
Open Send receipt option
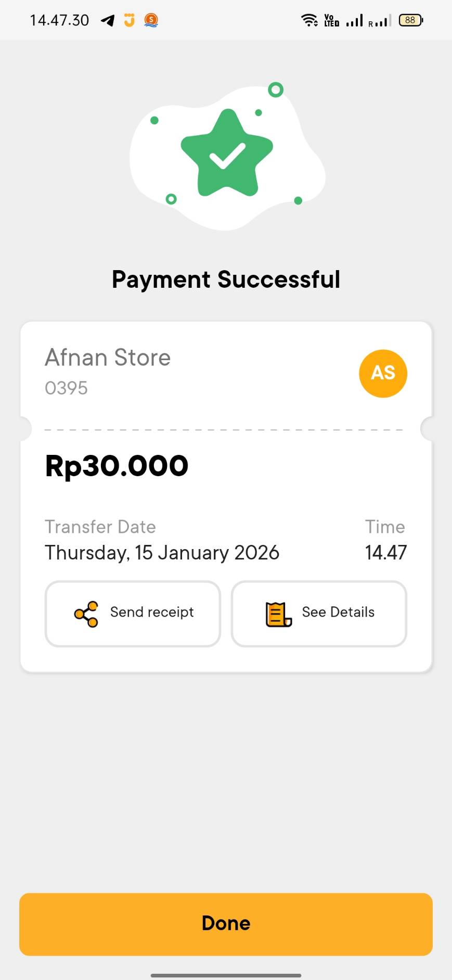pos(133,614)
